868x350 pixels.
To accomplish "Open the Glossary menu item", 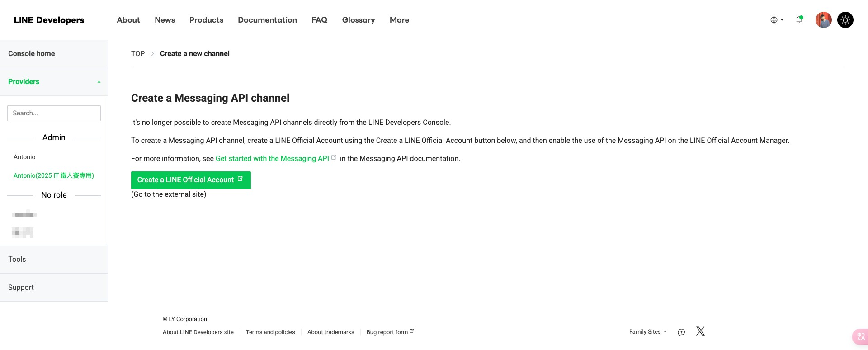I will pos(359,20).
